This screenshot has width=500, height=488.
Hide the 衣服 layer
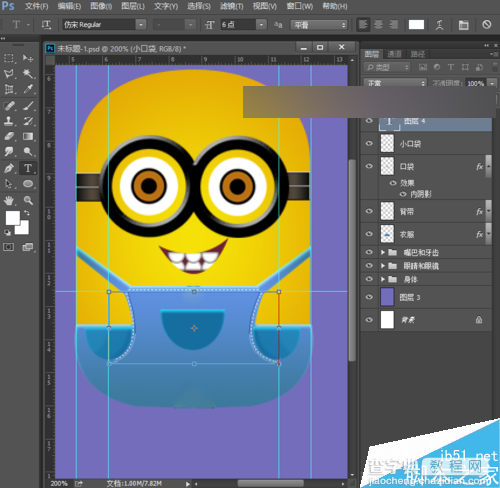[369, 234]
